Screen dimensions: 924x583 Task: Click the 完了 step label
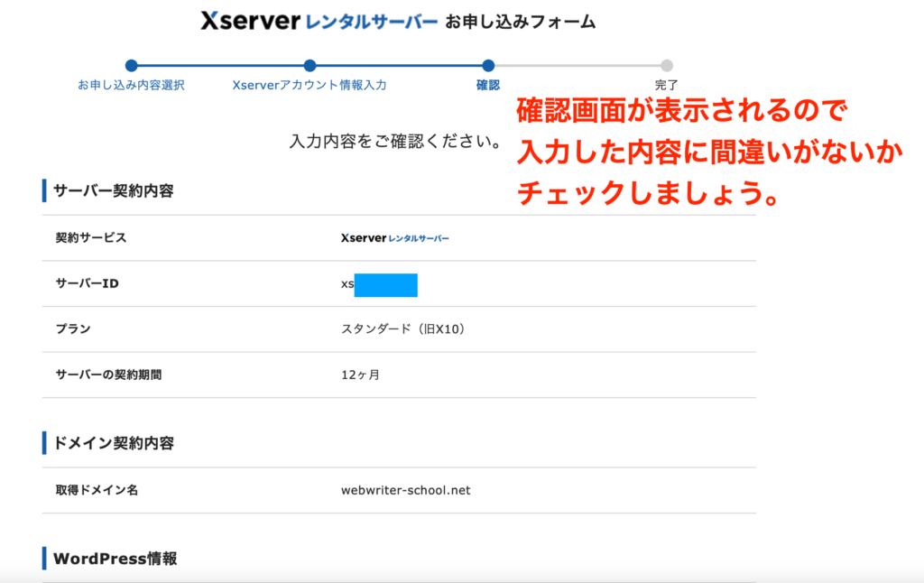667,85
